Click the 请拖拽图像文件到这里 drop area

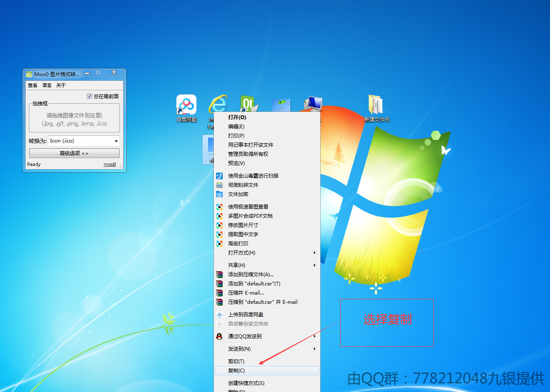click(x=74, y=119)
